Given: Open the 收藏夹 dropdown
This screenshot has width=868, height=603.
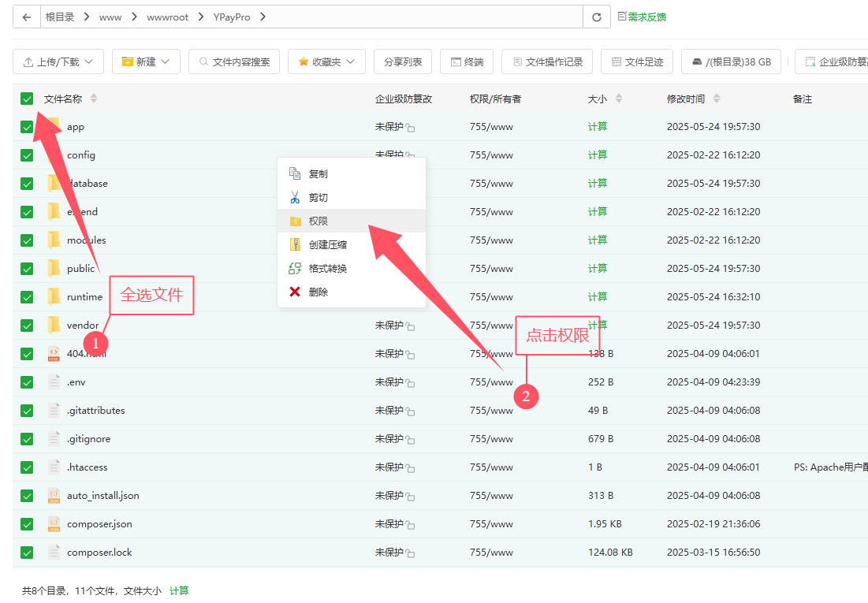Looking at the screenshot, I should (x=326, y=61).
